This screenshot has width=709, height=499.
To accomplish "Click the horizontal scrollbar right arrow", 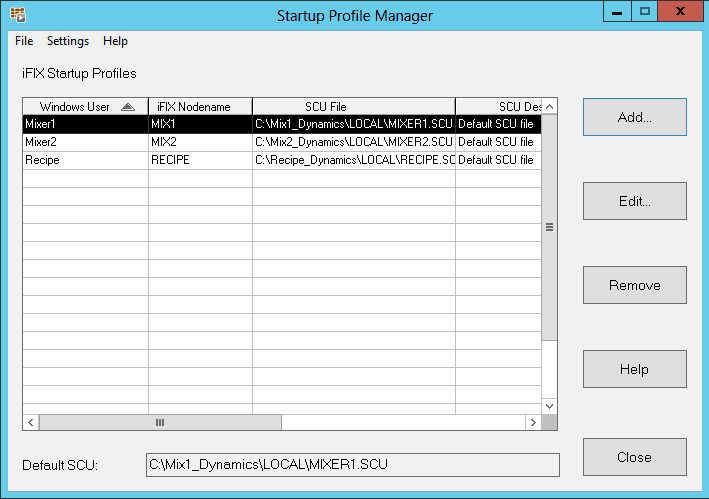I will point(533,422).
